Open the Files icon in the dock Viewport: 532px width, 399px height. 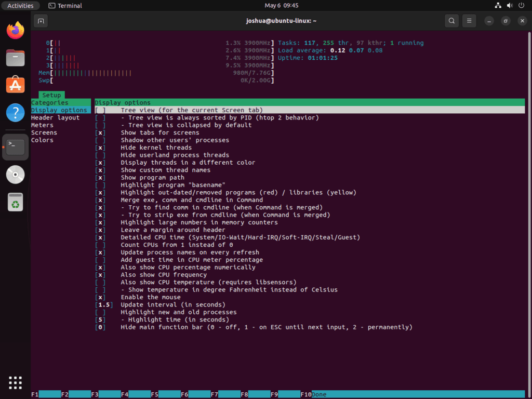15,58
